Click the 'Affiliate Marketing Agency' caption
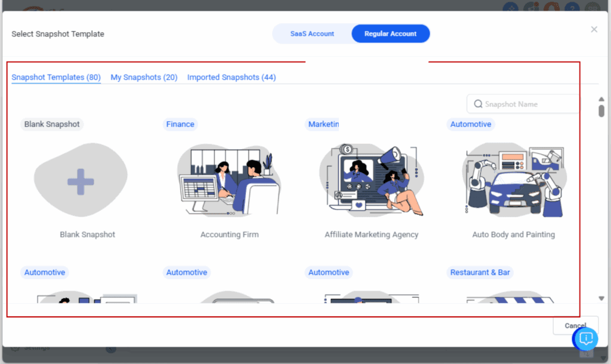The image size is (611, 364). coord(371,235)
